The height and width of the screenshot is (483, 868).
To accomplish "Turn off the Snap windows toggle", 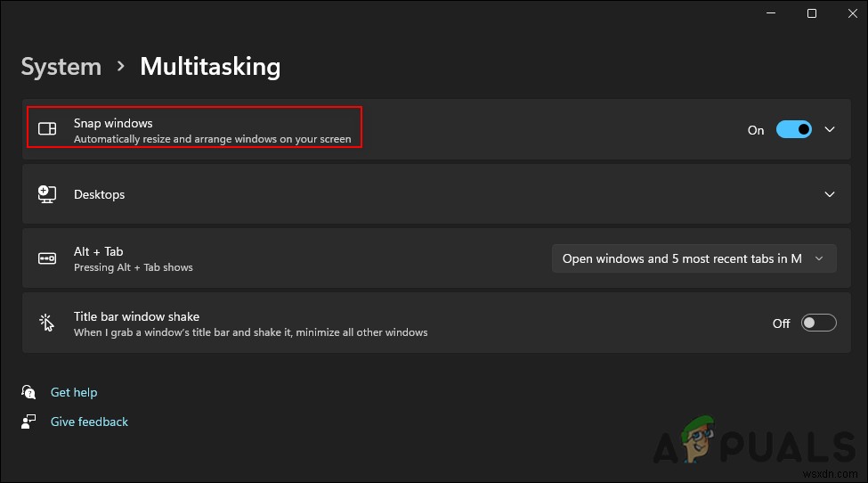I will (x=793, y=130).
